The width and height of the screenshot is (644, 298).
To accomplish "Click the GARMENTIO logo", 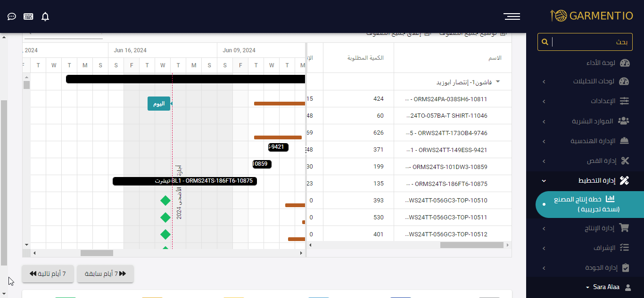I will coord(592,16).
